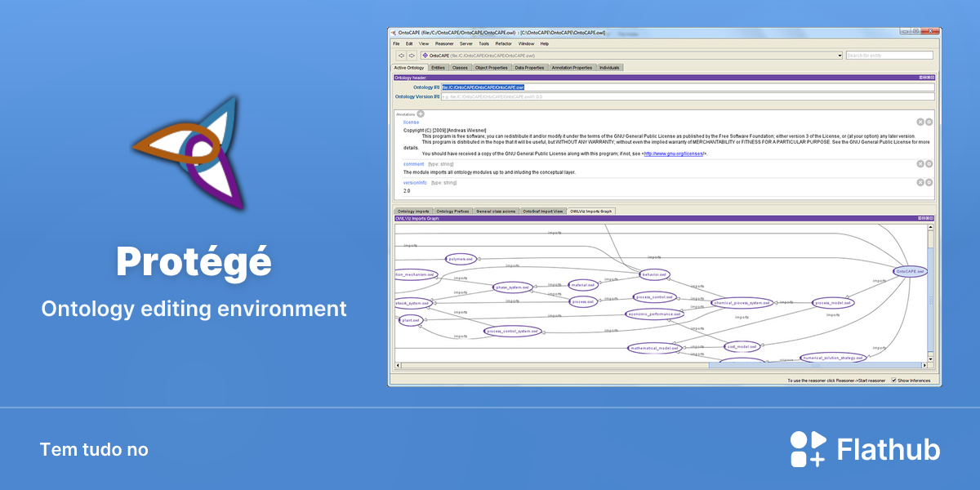Viewport: 980px width, 490px height.
Task: Select the behavior.owl node in the graph
Action: click(x=654, y=274)
